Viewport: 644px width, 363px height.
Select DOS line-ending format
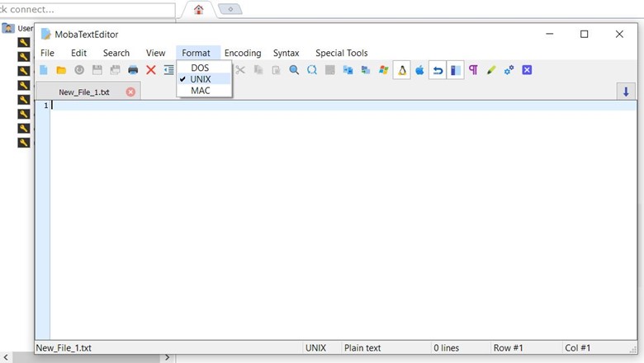204,68
